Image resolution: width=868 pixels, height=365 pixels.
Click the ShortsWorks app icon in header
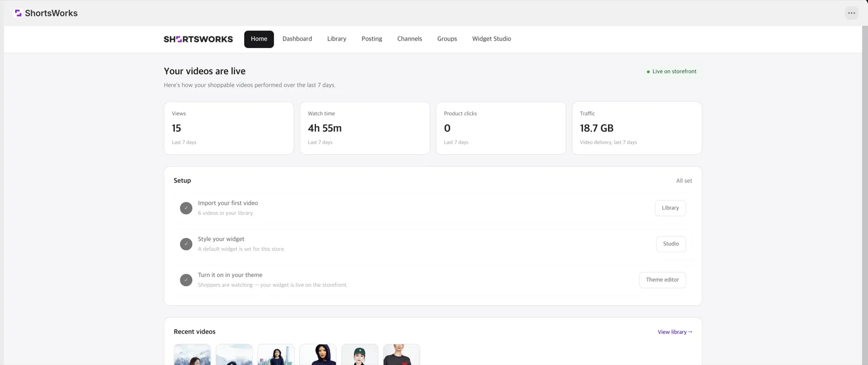(x=18, y=13)
